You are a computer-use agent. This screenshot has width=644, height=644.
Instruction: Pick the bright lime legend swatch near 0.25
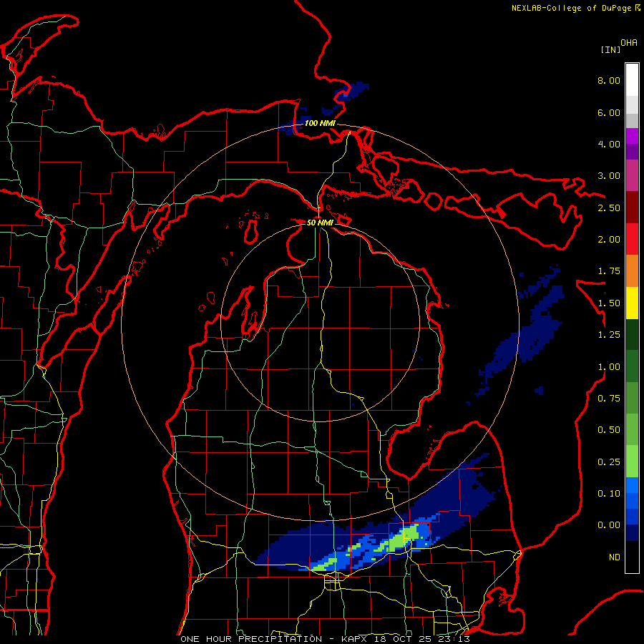point(632,462)
